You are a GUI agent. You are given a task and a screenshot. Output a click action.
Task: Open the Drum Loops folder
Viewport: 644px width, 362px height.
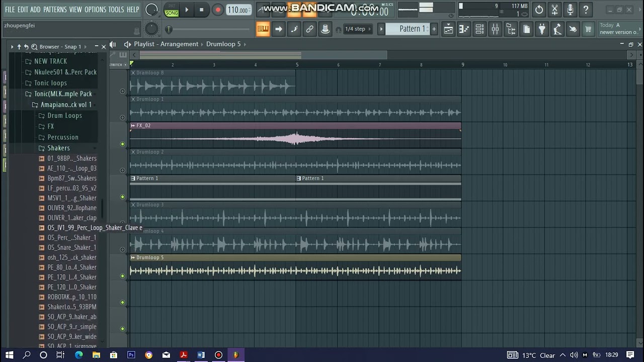[64, 116]
